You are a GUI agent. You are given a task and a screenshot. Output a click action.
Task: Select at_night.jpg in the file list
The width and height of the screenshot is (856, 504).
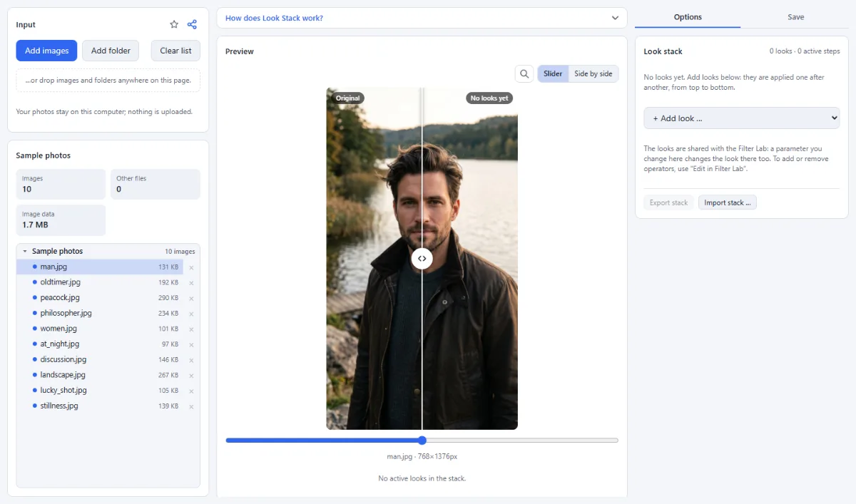click(100, 344)
